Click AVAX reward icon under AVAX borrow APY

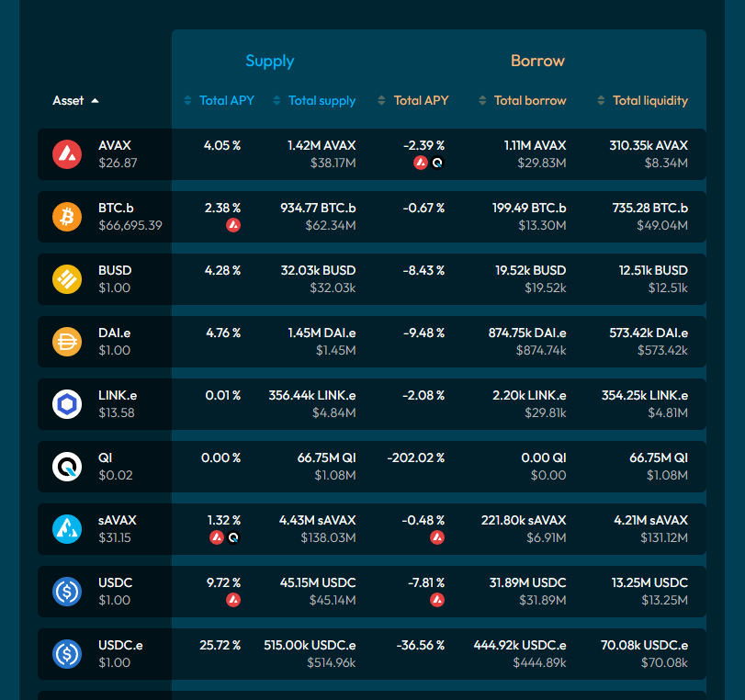click(421, 163)
